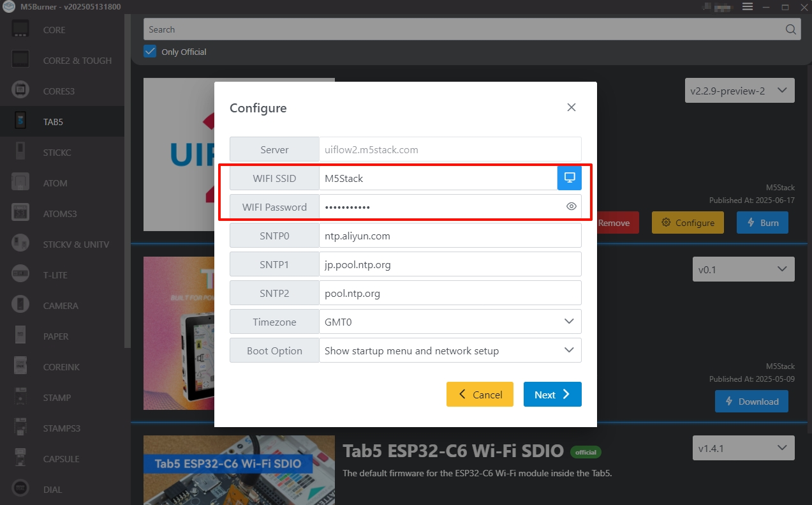Open the CORE2 & TOUGH device category
Image resolution: width=812 pixels, height=505 pixels.
pyautogui.click(x=62, y=61)
